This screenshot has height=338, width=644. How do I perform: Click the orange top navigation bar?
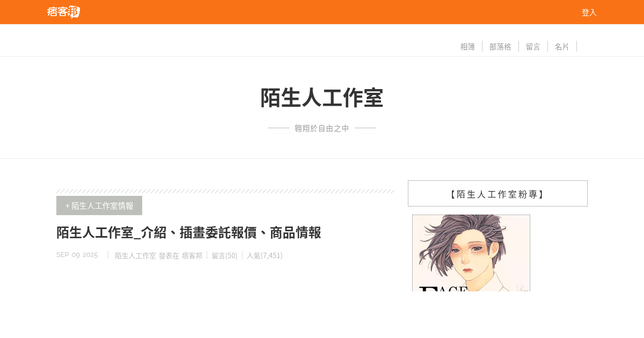322,12
